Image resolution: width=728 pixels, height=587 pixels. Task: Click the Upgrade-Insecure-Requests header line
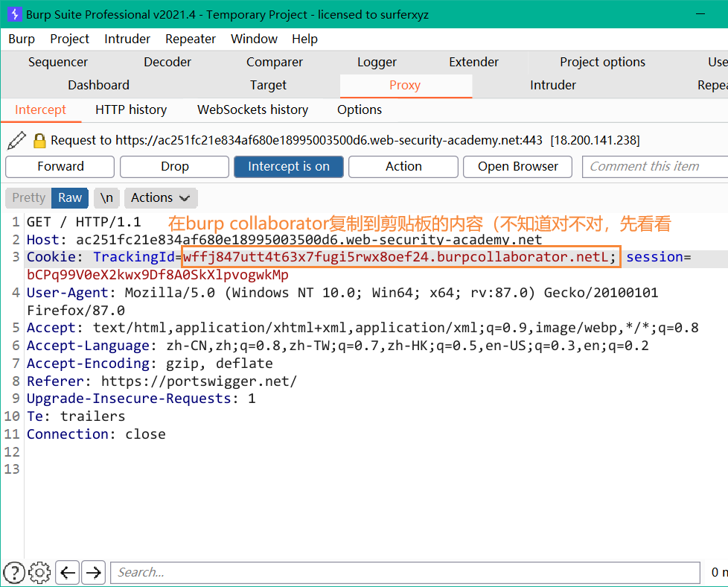(x=141, y=399)
